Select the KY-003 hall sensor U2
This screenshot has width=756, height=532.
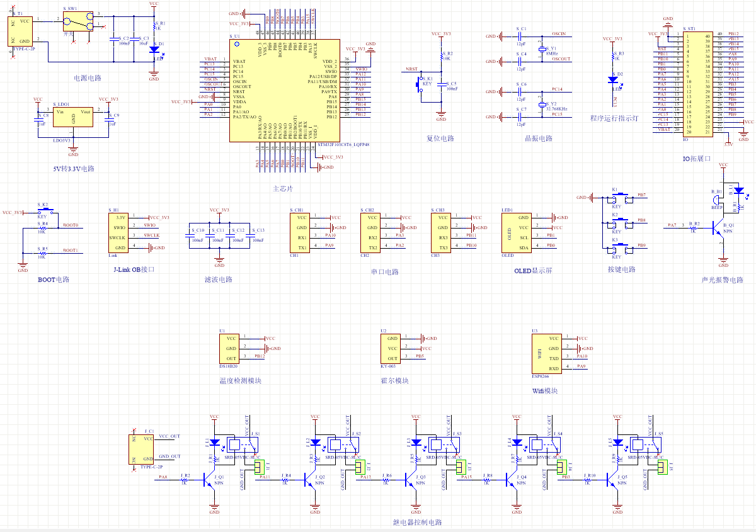click(x=391, y=348)
